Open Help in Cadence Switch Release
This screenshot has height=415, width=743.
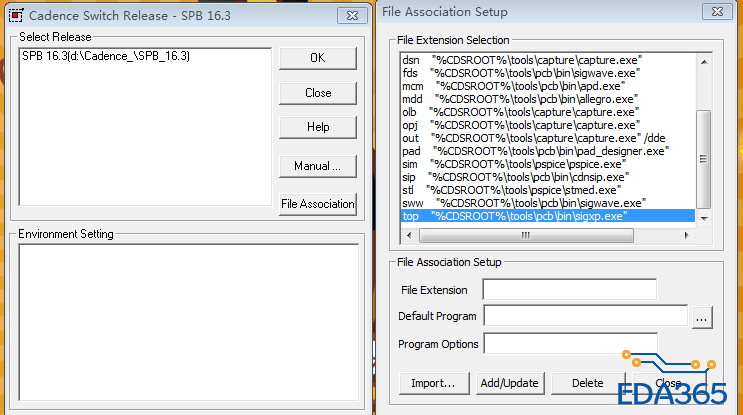(x=317, y=127)
